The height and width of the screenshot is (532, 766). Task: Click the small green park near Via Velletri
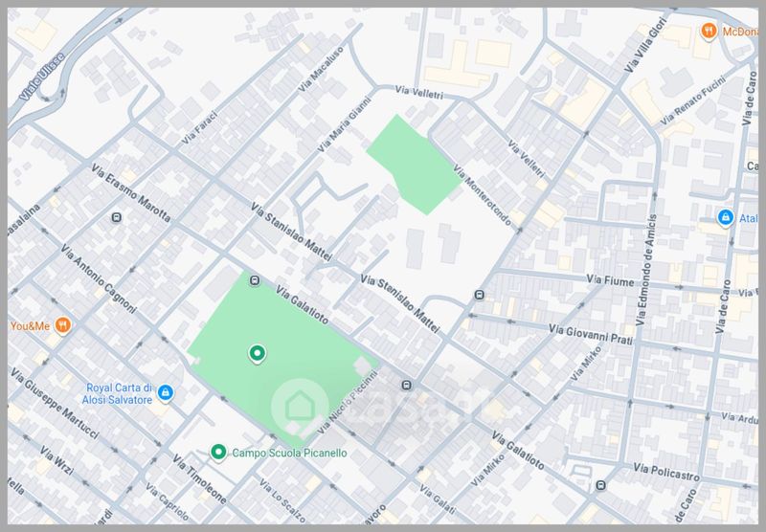[x=414, y=165]
